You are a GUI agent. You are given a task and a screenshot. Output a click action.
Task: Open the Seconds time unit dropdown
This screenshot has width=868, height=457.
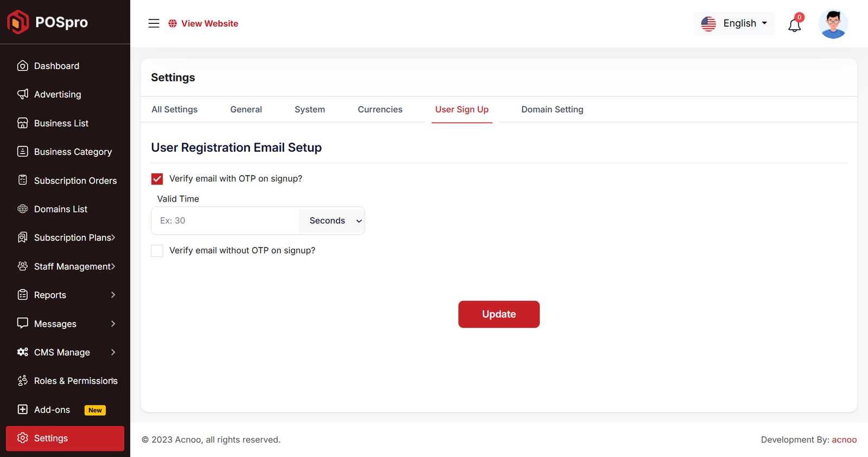click(x=331, y=221)
